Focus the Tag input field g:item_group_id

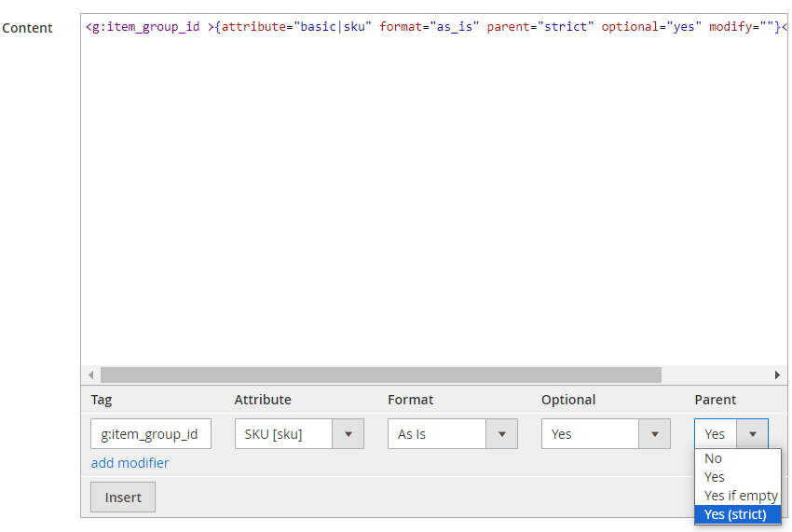click(x=151, y=434)
